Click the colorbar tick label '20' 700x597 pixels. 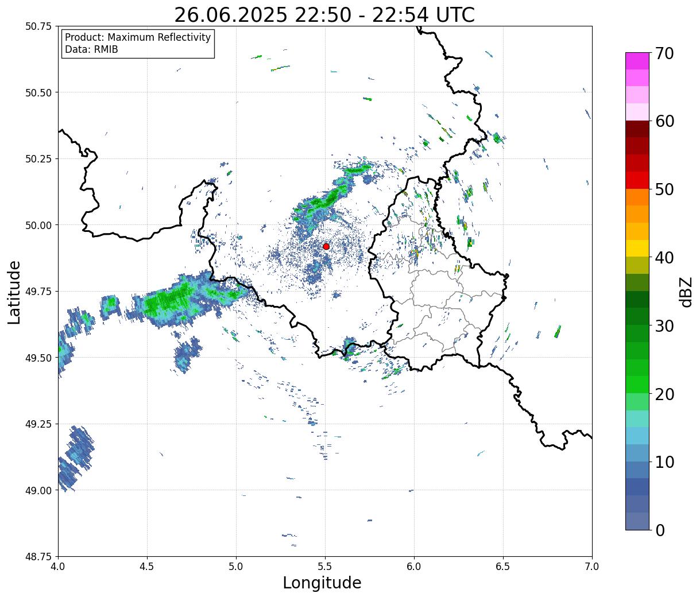click(x=664, y=394)
